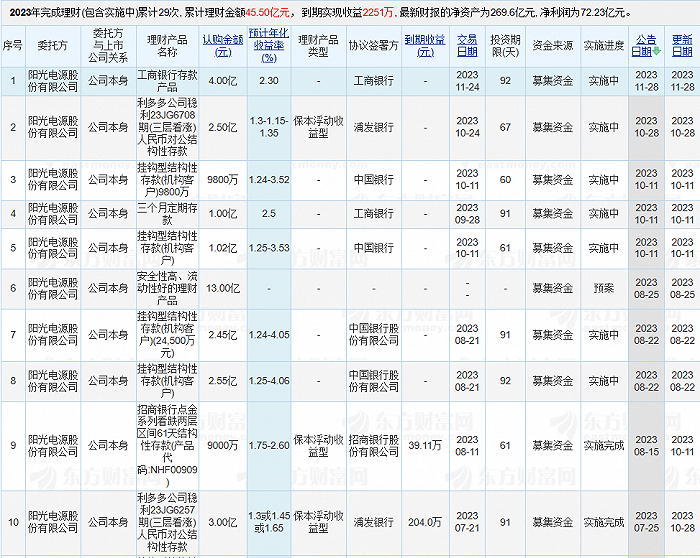Sort by 交易日期 column header
This screenshot has width=700, height=558.
467,46
